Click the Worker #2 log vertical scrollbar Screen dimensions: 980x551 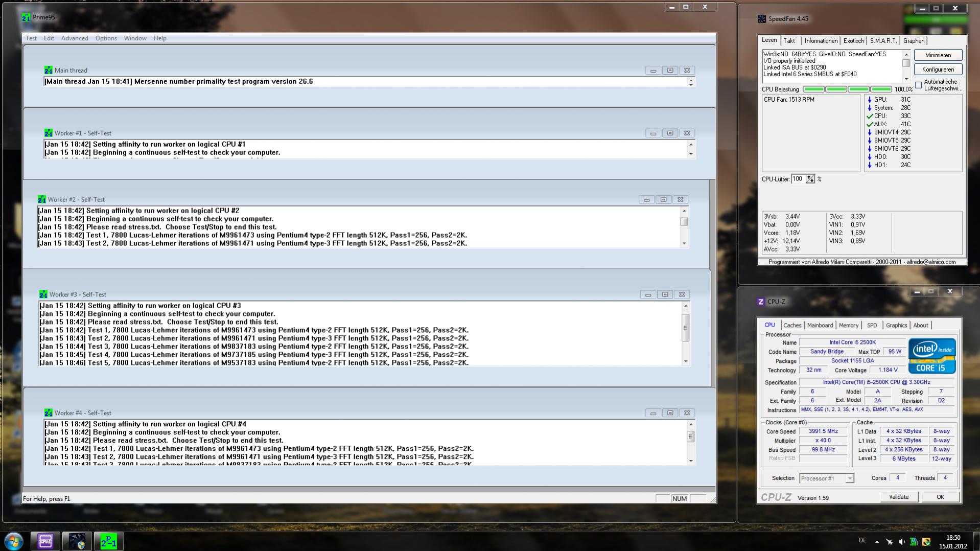click(x=684, y=227)
